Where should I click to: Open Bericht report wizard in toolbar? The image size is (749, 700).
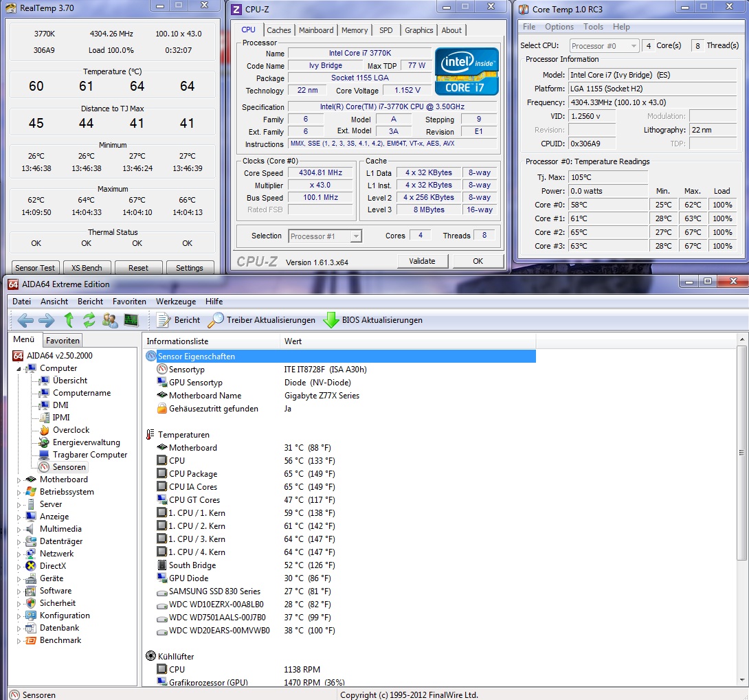[179, 320]
